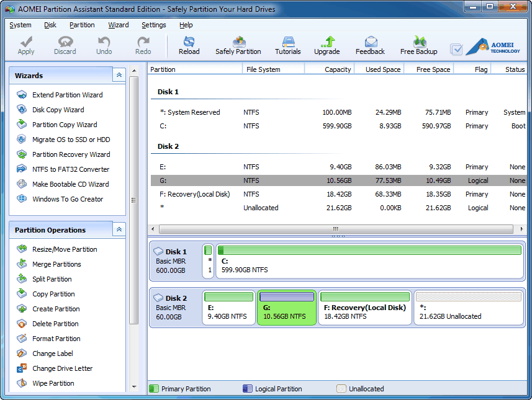Viewport: 532px width, 400px height.
Task: Sort by Partition column header
Action: click(x=195, y=69)
